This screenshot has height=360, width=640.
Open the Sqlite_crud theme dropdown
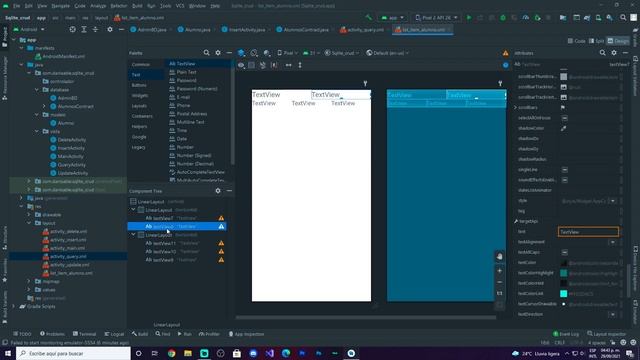[342, 53]
